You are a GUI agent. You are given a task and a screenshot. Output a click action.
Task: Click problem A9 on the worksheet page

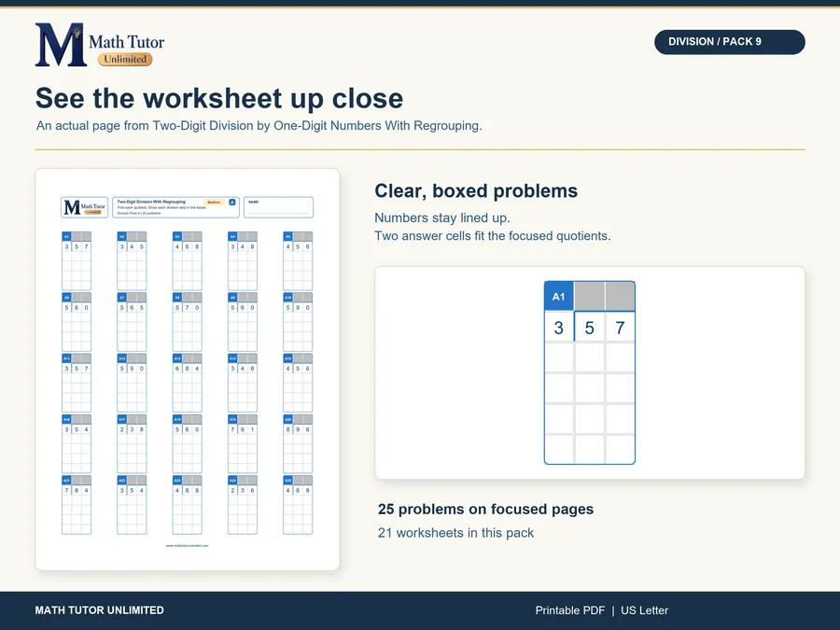(x=242, y=322)
